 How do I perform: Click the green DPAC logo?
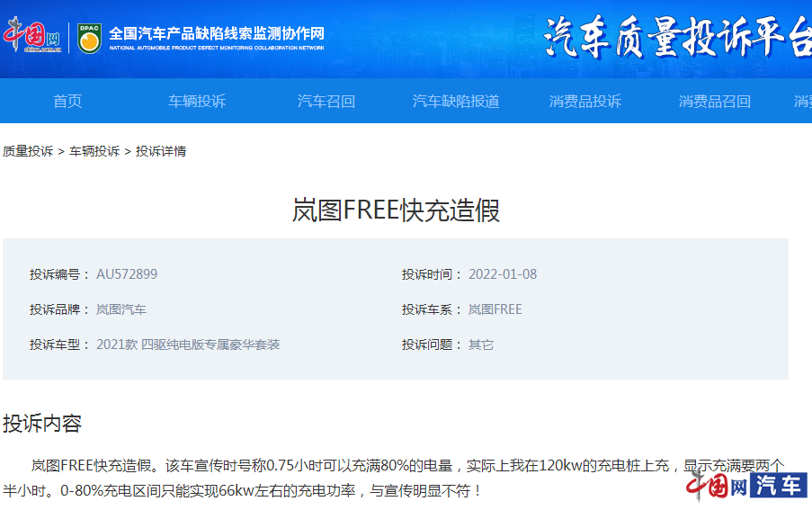point(89,38)
